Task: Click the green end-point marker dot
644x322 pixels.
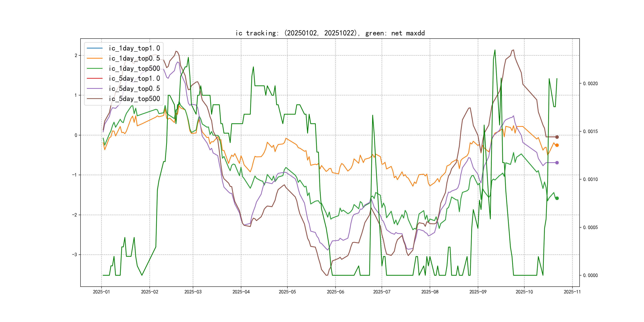Action: 557,198
